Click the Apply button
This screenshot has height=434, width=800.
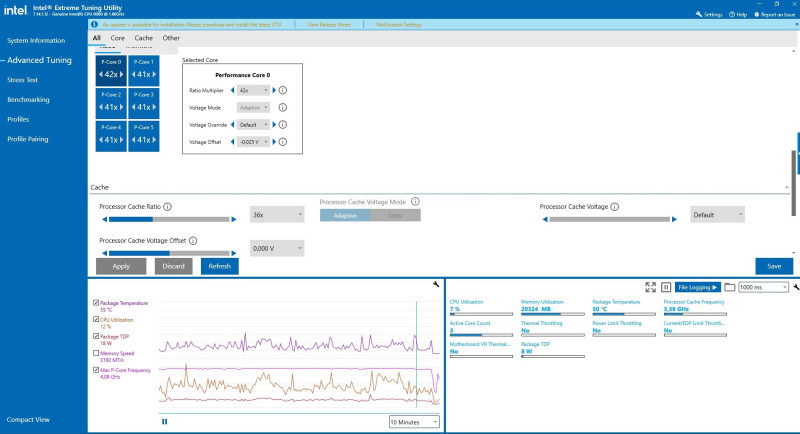(121, 266)
